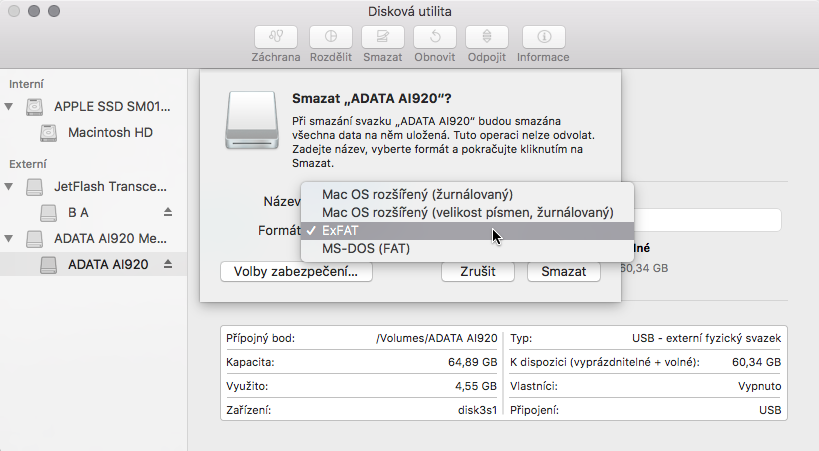
Task: Click the Kapacita: label
Action: coord(250,362)
